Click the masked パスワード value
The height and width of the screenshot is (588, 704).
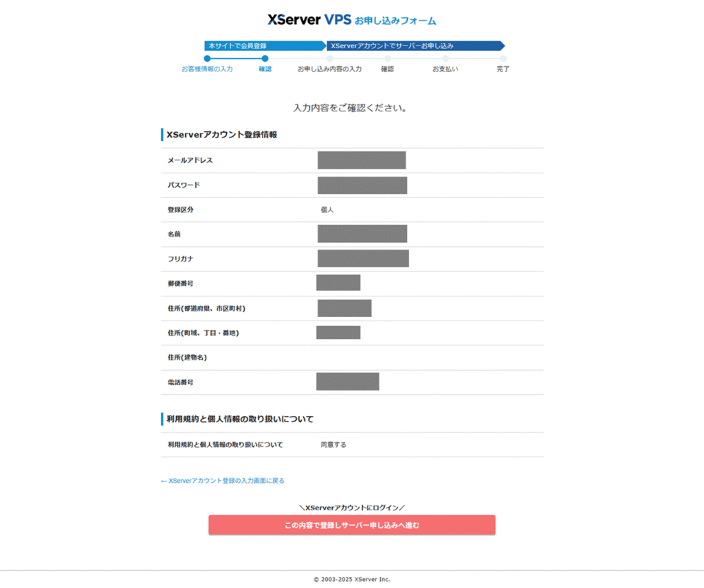[x=362, y=185]
